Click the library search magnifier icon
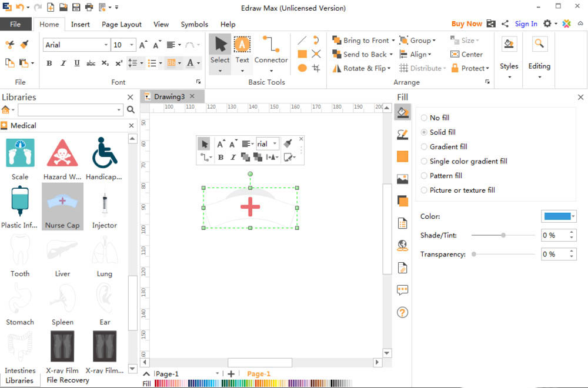This screenshot has width=588, height=388. click(131, 110)
